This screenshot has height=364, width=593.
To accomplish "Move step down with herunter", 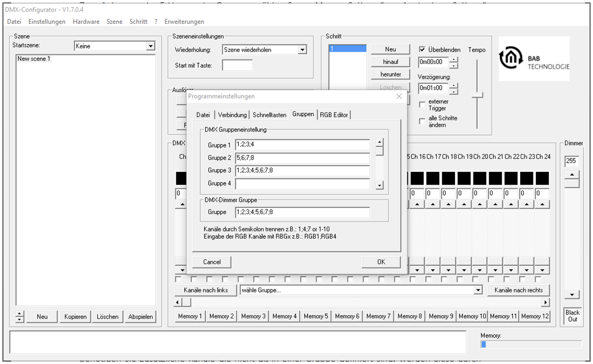I will pyautogui.click(x=390, y=74).
